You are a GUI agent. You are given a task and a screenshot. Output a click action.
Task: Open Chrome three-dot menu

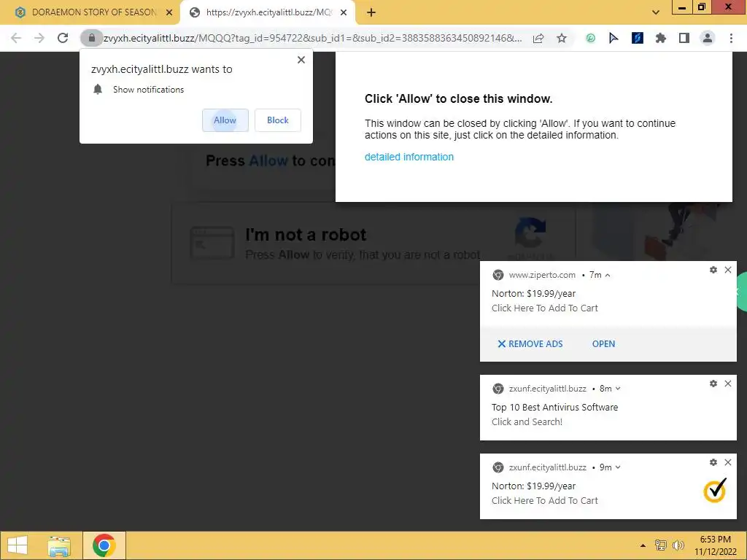point(731,38)
